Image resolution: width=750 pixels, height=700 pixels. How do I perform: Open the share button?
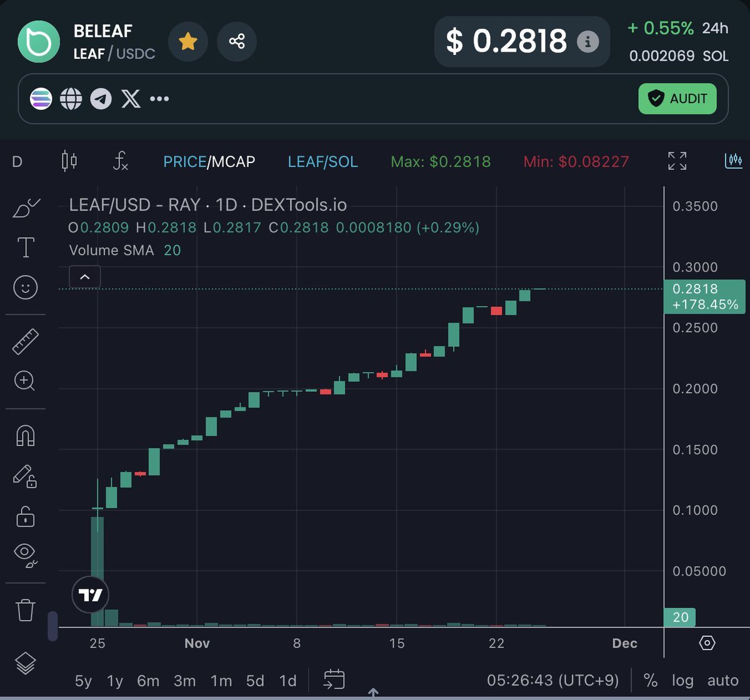237,42
